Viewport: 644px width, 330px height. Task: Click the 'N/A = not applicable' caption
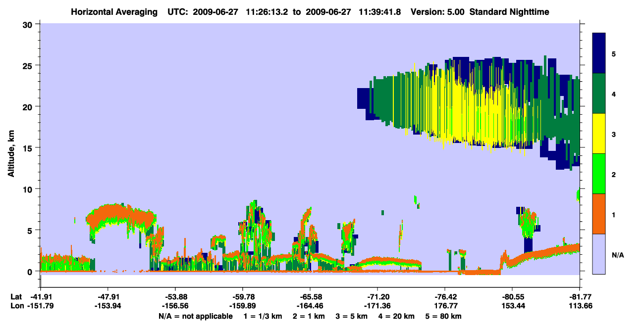coord(195,316)
